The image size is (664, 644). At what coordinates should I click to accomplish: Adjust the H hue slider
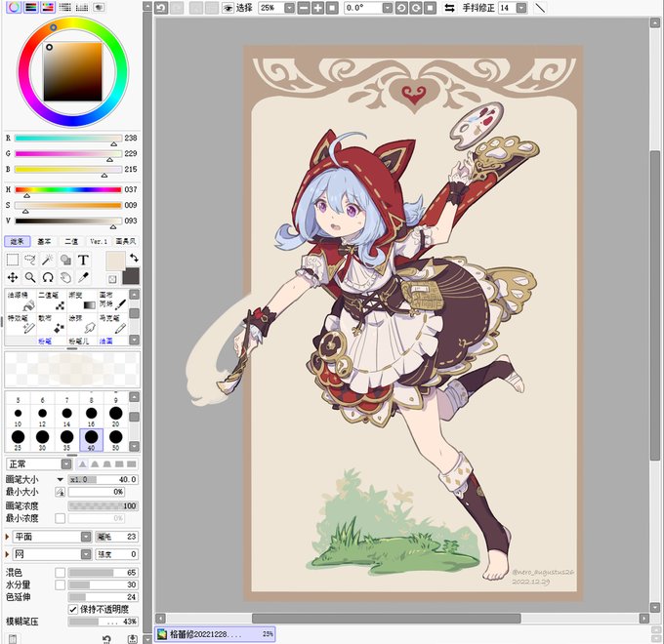coord(68,189)
